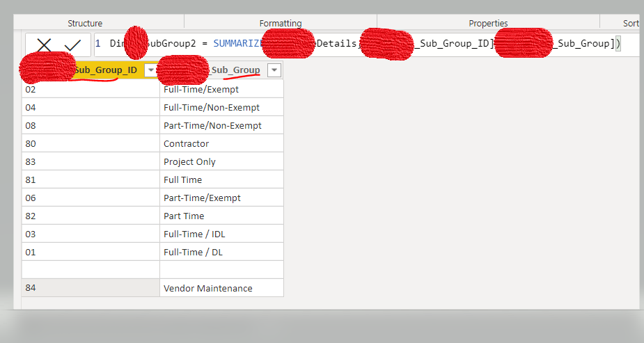Click the Full-Time/Exempt cell

(222, 89)
